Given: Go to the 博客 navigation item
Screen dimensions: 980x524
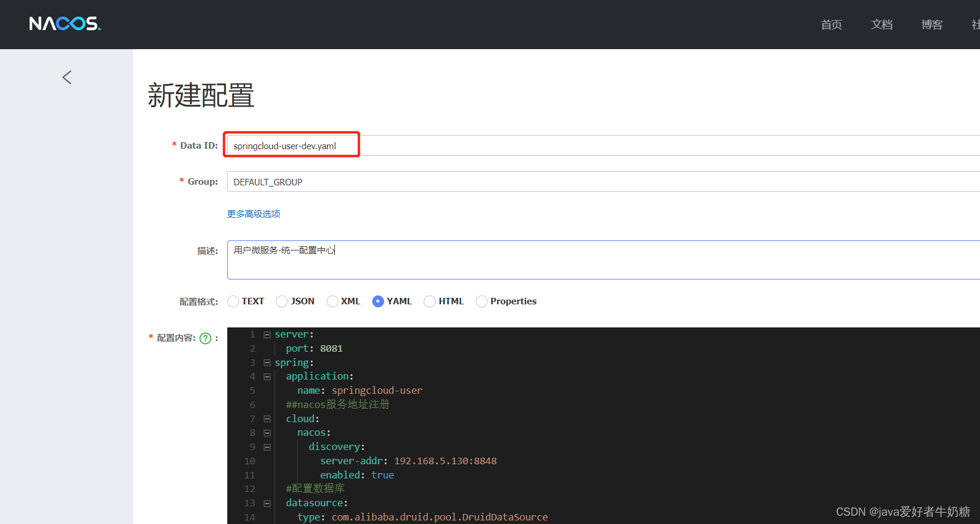Looking at the screenshot, I should [931, 24].
